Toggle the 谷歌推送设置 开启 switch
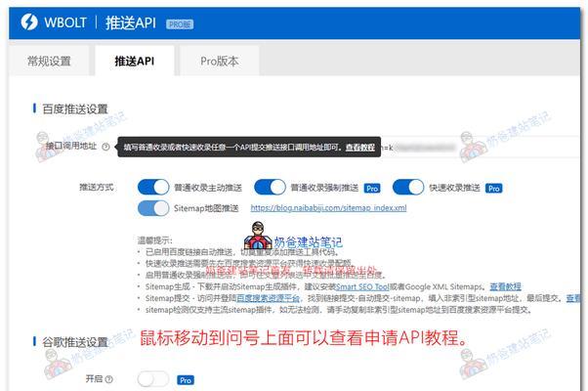 pyautogui.click(x=153, y=379)
